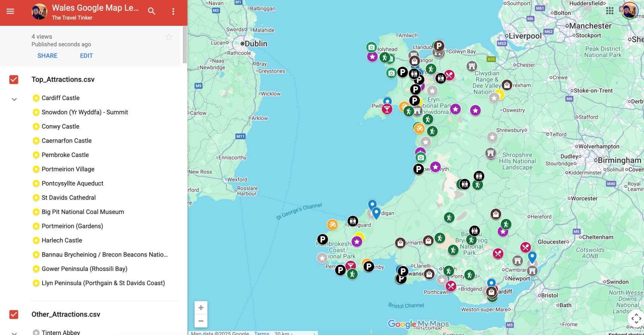Click the EDIT button
This screenshot has width=644, height=335.
coord(86,56)
